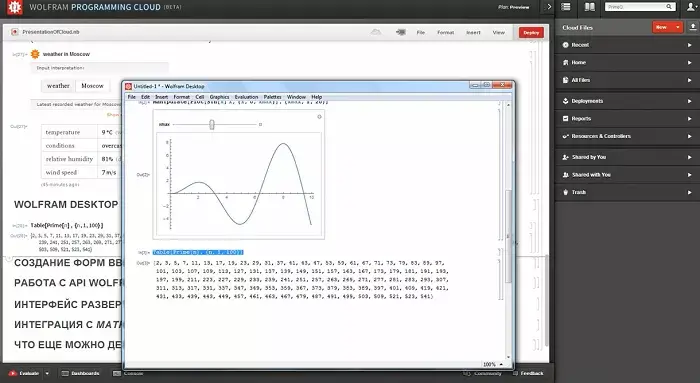Click the Feedback link

pos(528,373)
